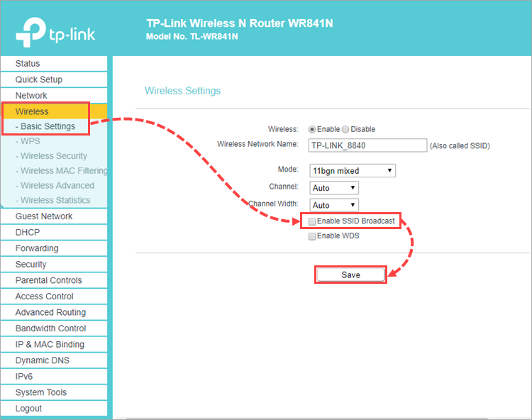Open the Network menu
Screen dimensions: 532x420
(54, 95)
